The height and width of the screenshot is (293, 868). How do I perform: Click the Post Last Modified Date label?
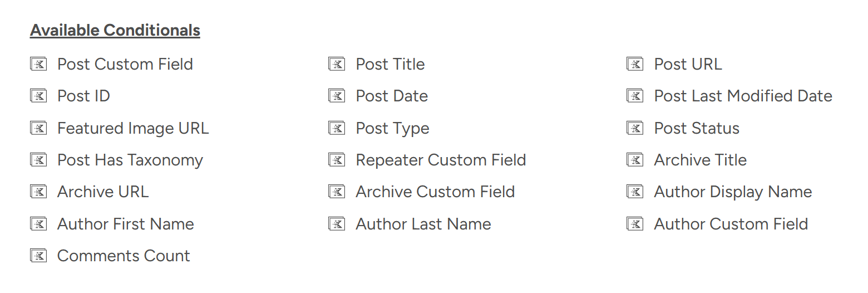click(x=743, y=96)
